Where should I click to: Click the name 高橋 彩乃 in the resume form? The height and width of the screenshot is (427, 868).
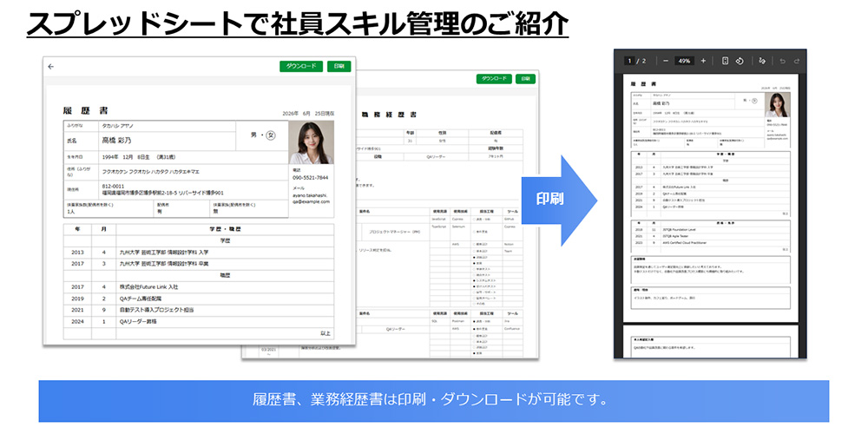(x=117, y=140)
